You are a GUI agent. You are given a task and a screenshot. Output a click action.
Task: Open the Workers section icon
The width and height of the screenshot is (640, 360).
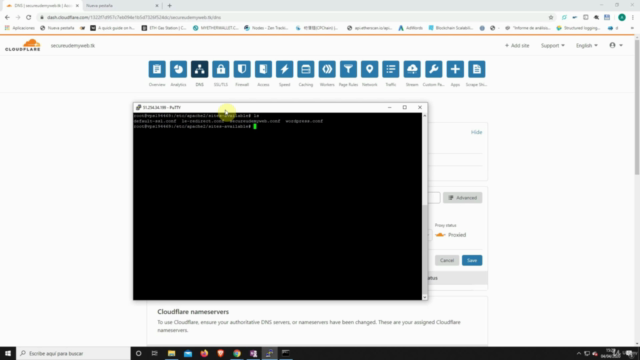coord(327,69)
